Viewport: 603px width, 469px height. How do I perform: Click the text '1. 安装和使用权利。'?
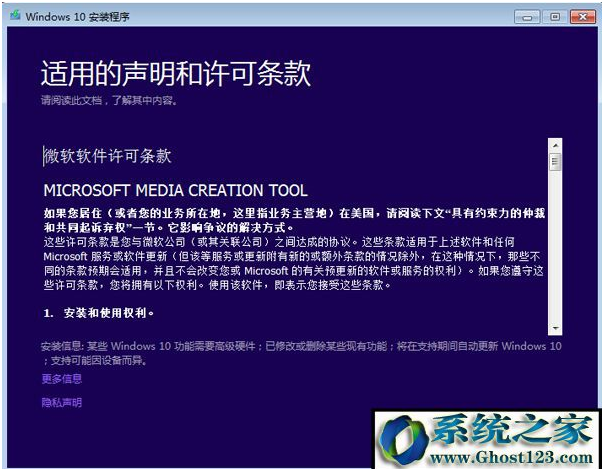tap(99, 313)
